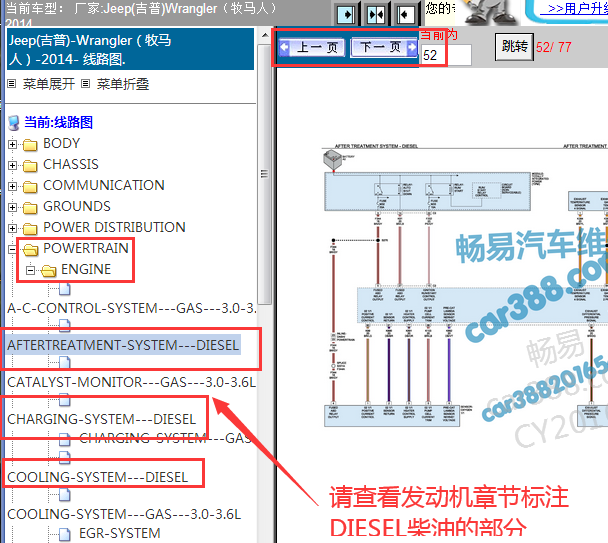Click 菜单展开 to expand the menu

[x=48, y=84]
